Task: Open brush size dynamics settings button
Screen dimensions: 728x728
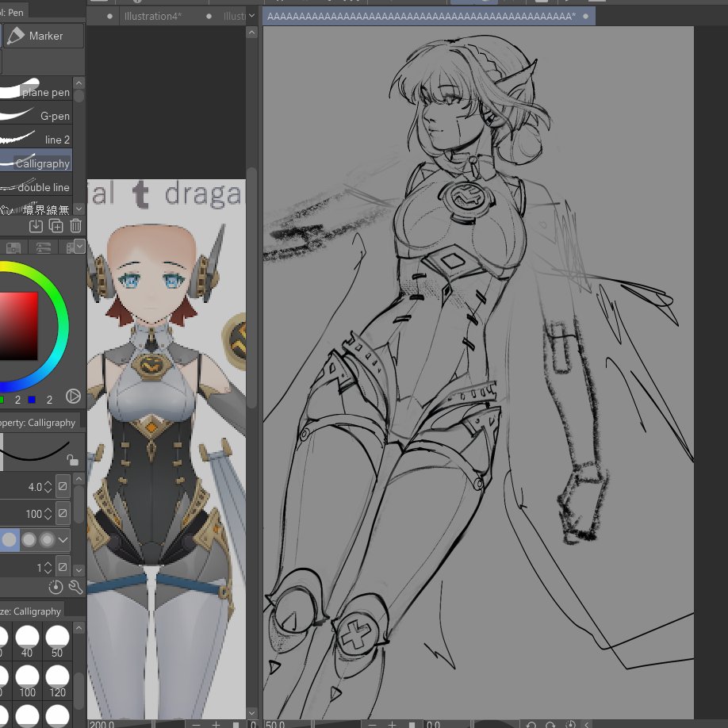Action: click(x=63, y=487)
